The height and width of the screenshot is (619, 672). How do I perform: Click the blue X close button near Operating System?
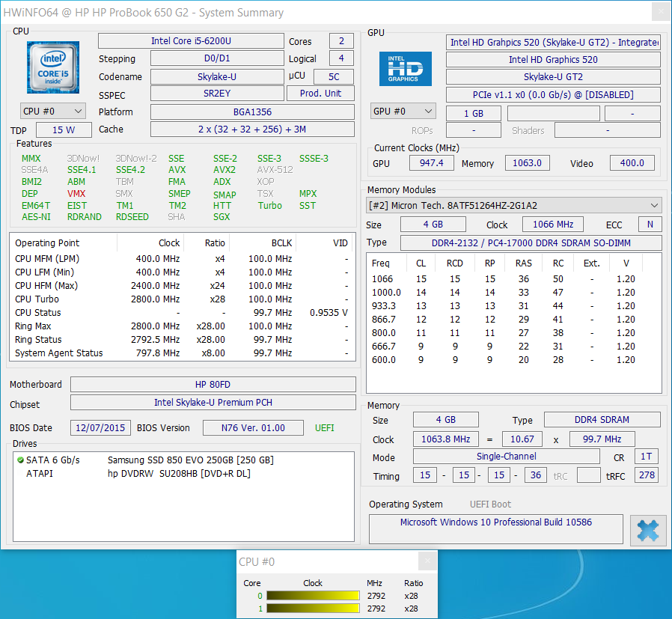647,530
